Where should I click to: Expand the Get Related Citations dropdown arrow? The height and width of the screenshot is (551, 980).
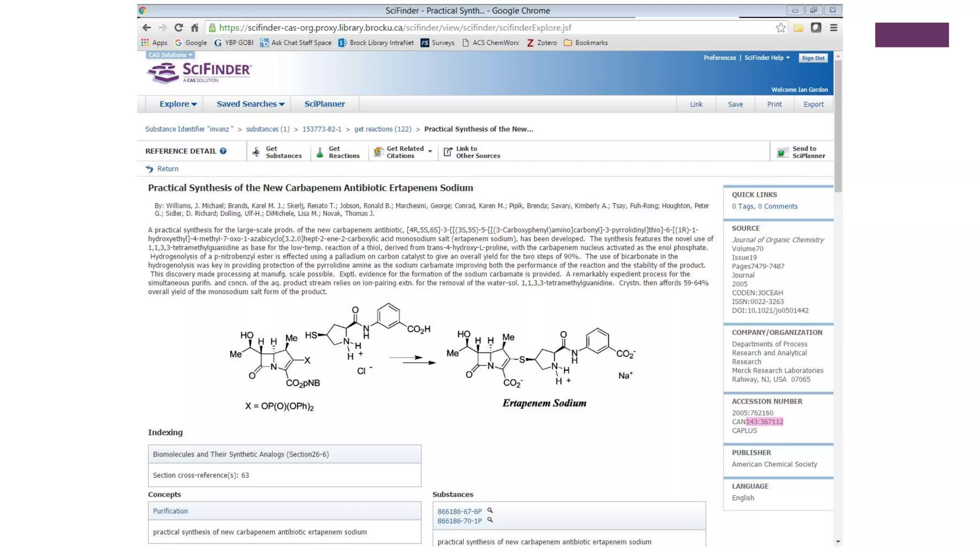tap(430, 152)
